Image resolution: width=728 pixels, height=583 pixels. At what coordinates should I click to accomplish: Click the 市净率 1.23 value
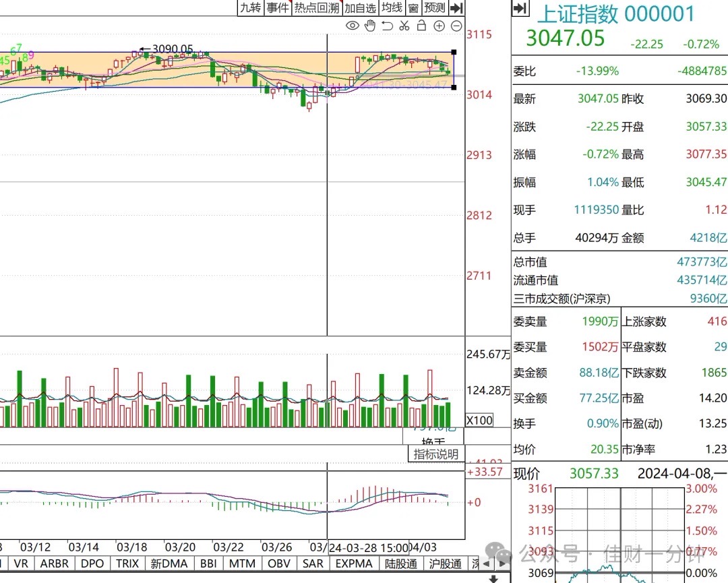(x=716, y=449)
